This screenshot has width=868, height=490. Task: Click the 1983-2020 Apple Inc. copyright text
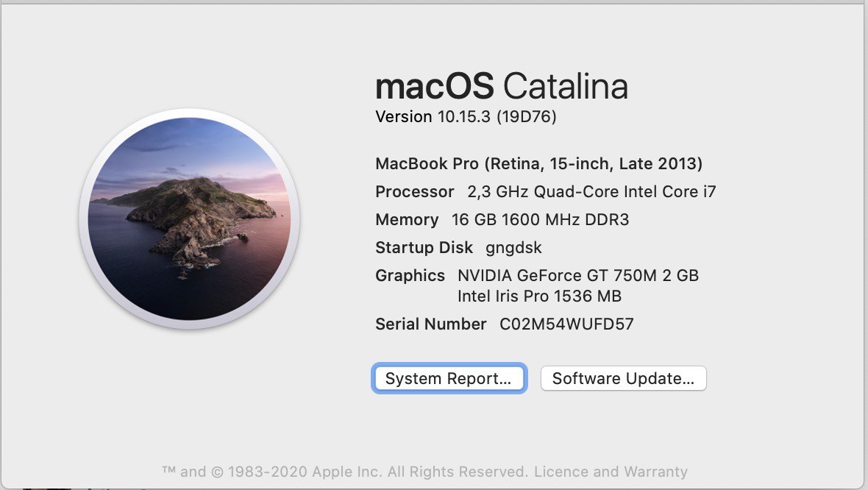click(305, 472)
